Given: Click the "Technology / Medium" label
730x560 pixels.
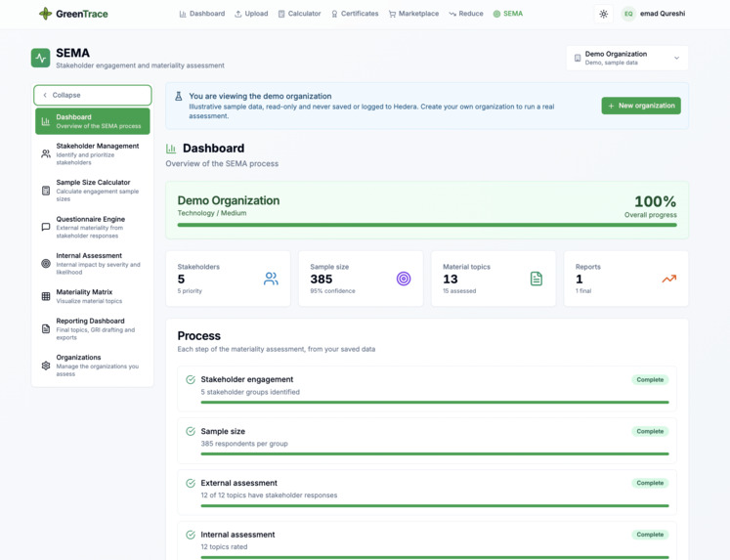Looking at the screenshot, I should tap(212, 213).
